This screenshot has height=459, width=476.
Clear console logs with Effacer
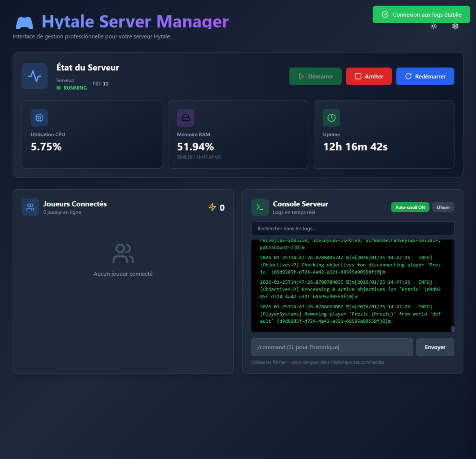point(443,207)
